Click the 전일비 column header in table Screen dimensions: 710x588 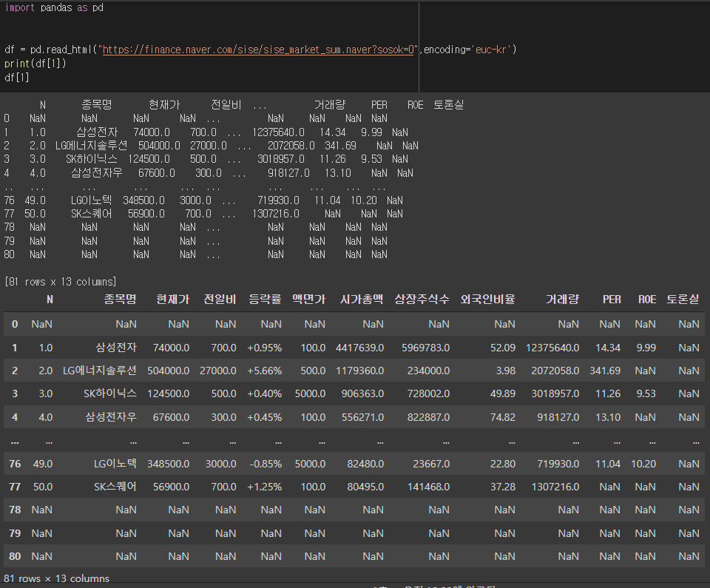pyautogui.click(x=220, y=299)
